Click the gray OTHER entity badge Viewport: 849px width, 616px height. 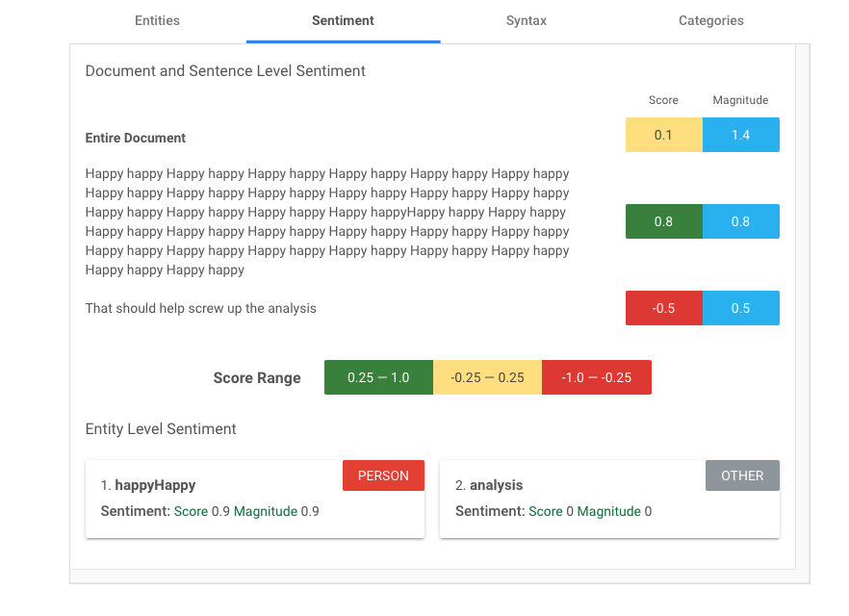tap(742, 475)
